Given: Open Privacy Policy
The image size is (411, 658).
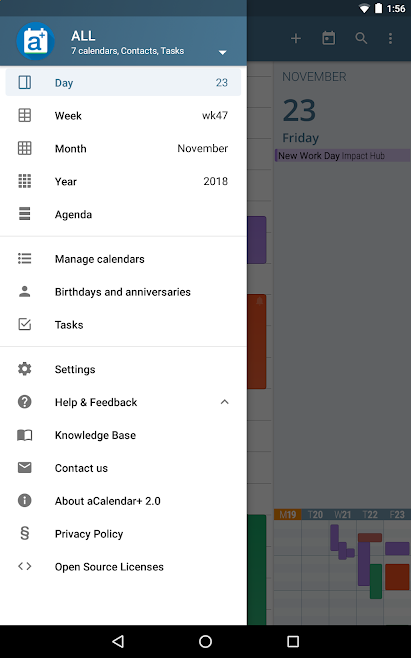Looking at the screenshot, I should click(123, 534).
